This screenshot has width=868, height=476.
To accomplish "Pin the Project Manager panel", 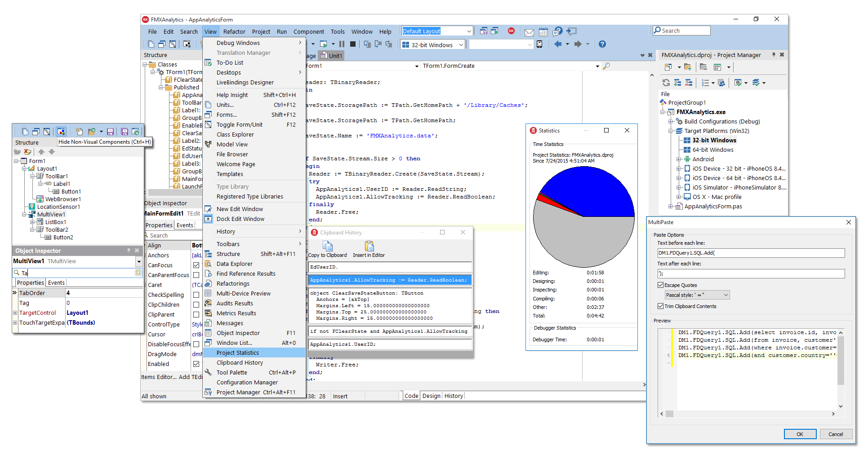I will click(x=774, y=55).
